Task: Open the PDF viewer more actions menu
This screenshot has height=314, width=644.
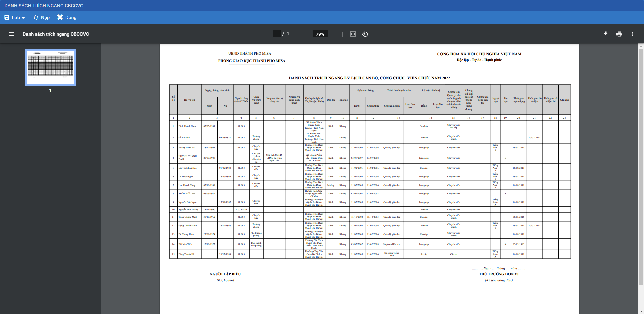Action: point(632,34)
